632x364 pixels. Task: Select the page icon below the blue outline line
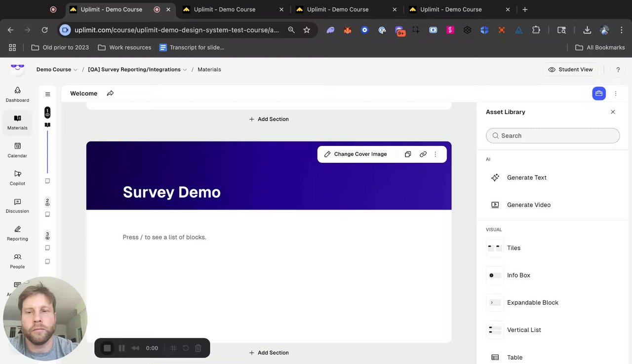pyautogui.click(x=47, y=181)
